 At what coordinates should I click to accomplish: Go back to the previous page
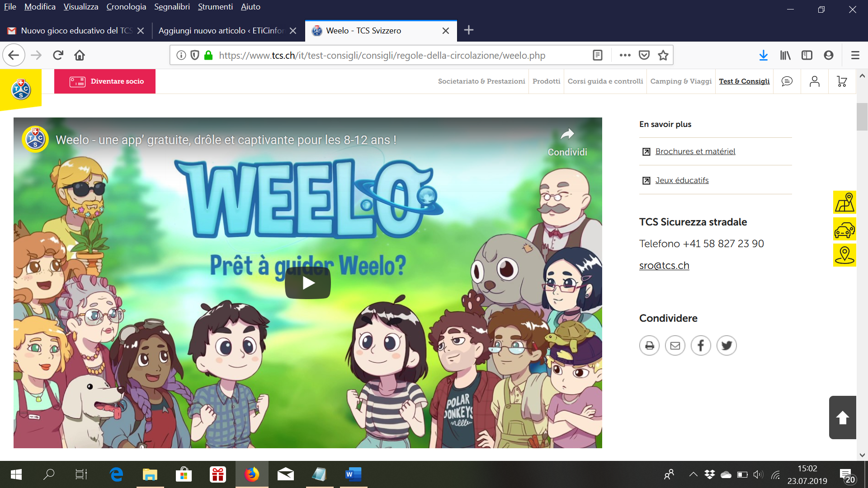[14, 55]
